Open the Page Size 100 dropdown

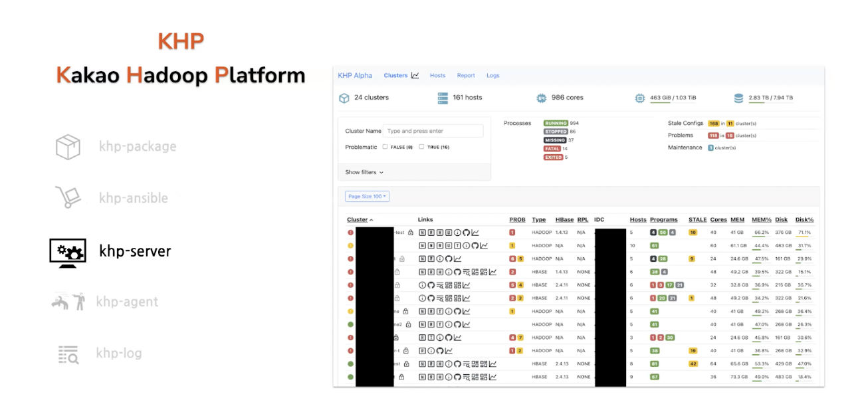(x=367, y=196)
